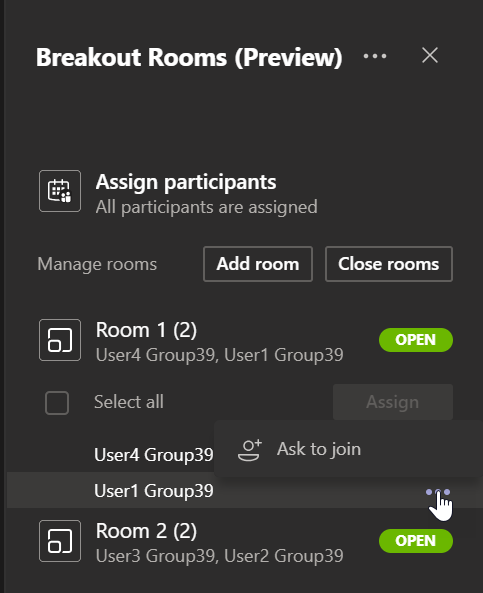Click the Assign participants calendar icon
The width and height of the screenshot is (483, 593).
[60, 191]
